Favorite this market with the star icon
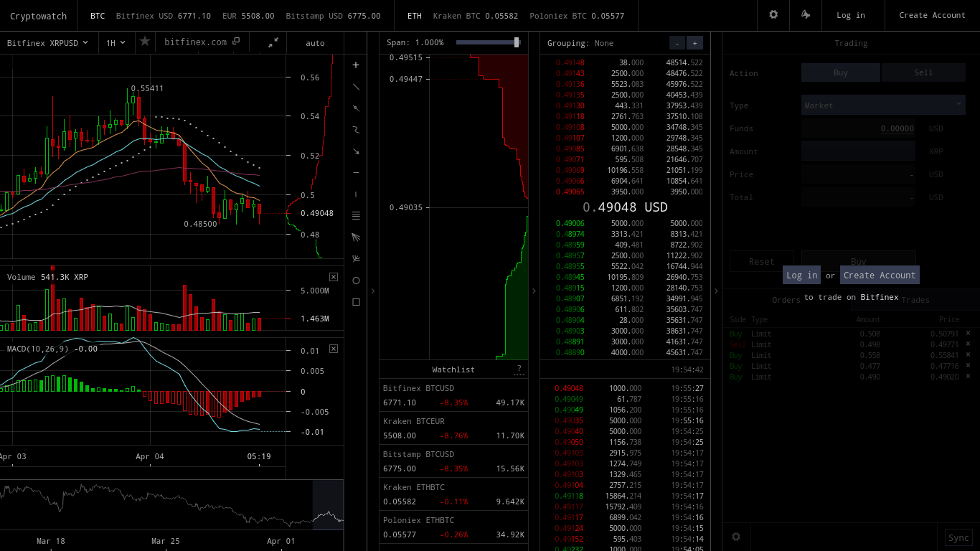Screen dimensions: 980x551 coord(145,42)
